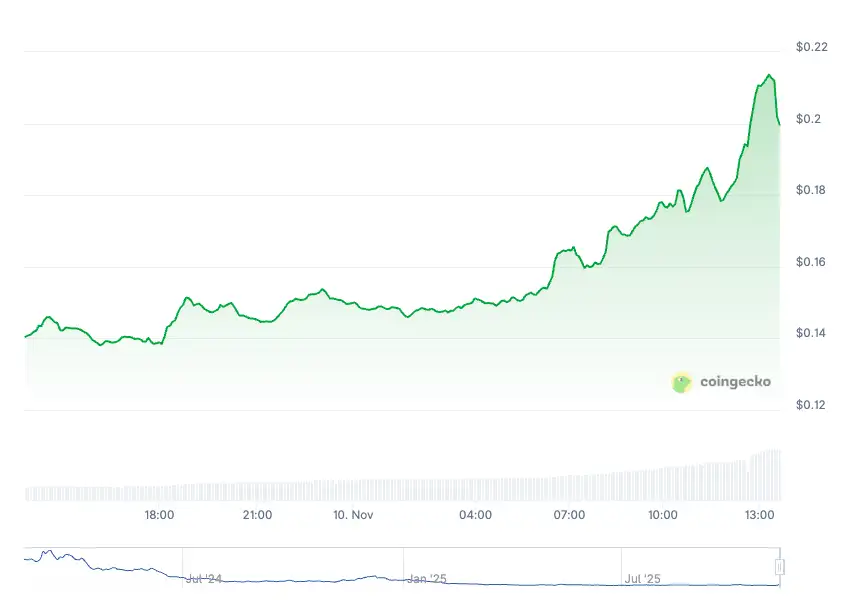Click the 21:00 time axis label
The width and height of the screenshot is (862, 600).
[x=257, y=516]
